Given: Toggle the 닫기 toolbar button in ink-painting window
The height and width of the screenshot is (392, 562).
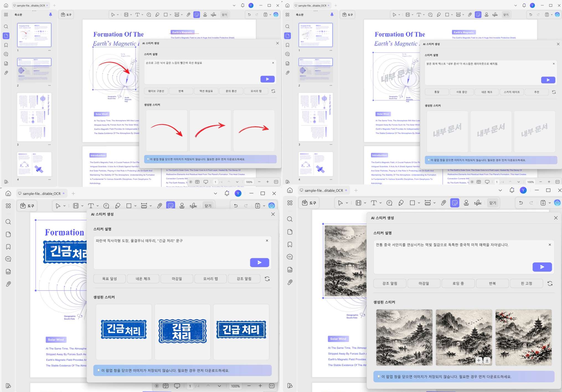Looking at the screenshot, I should tap(493, 203).
